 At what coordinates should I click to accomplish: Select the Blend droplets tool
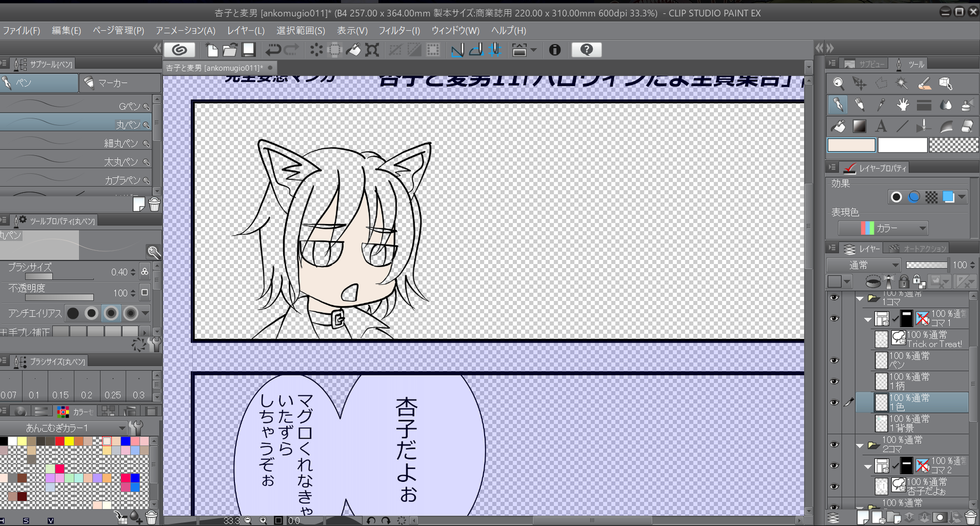coord(945,105)
